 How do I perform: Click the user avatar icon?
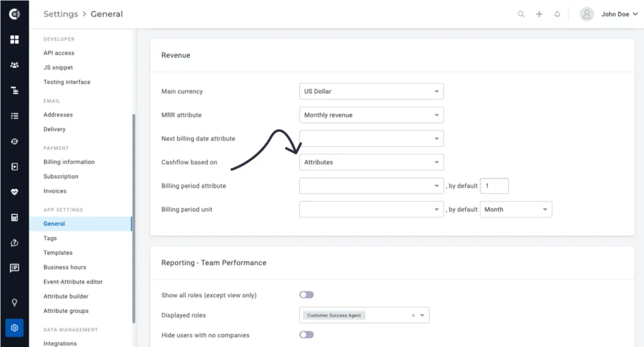587,14
